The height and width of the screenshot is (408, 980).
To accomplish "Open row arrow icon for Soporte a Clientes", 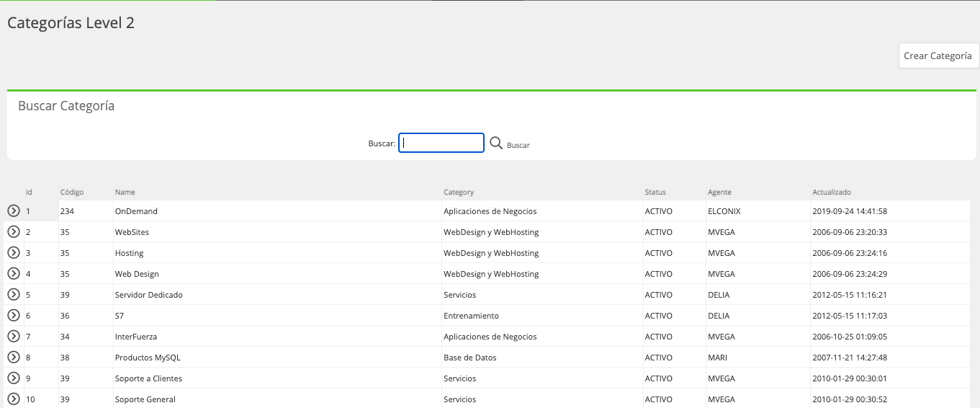I will [13, 378].
